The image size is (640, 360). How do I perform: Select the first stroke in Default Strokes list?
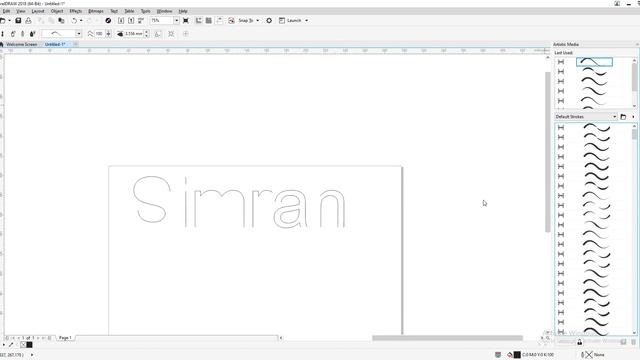point(596,127)
